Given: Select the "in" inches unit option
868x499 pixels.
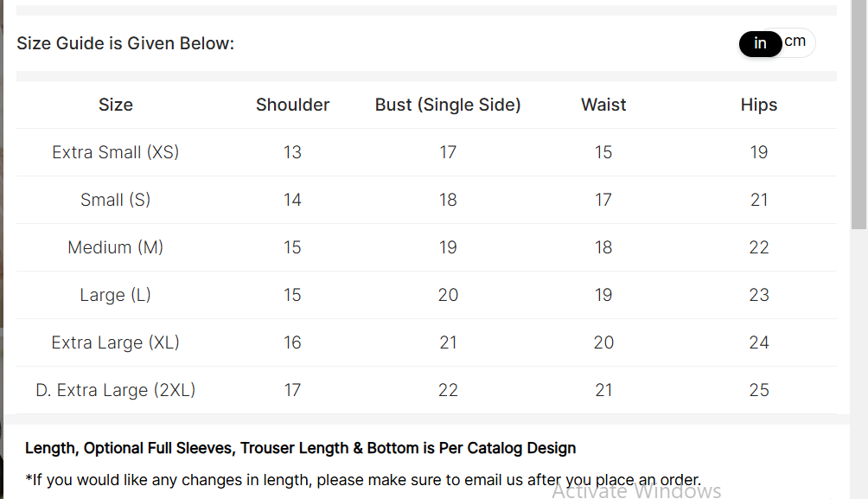Looking at the screenshot, I should click(x=760, y=43).
